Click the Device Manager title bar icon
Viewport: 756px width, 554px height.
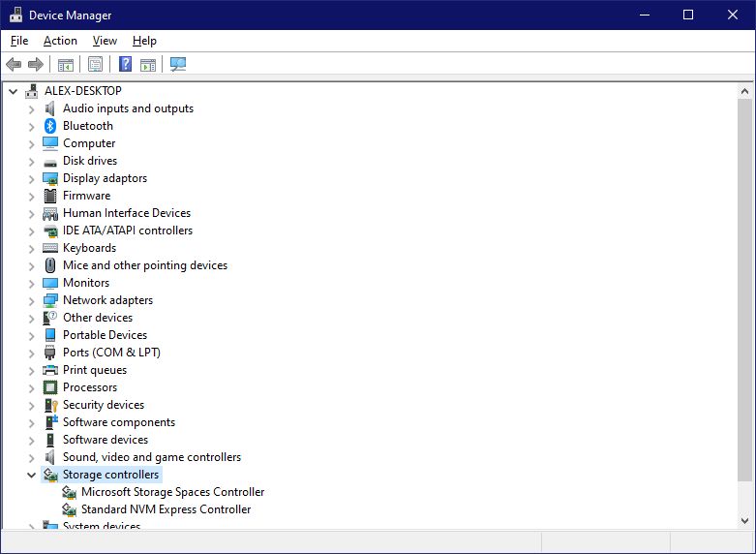pyautogui.click(x=15, y=15)
